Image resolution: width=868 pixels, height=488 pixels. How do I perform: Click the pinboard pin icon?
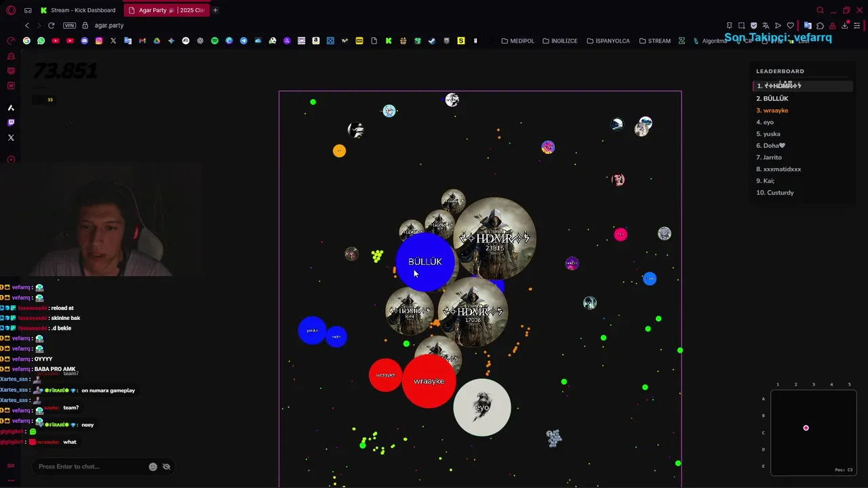pos(729,25)
